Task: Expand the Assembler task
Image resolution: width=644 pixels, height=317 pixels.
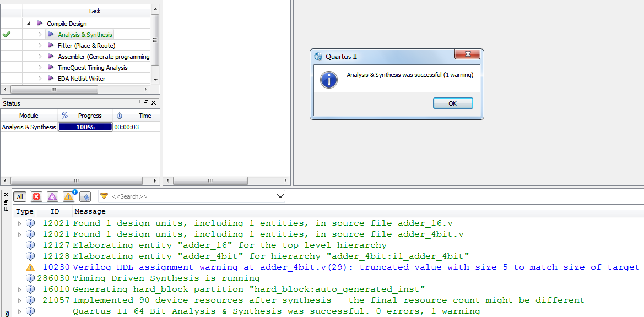Action: pyautogui.click(x=40, y=56)
